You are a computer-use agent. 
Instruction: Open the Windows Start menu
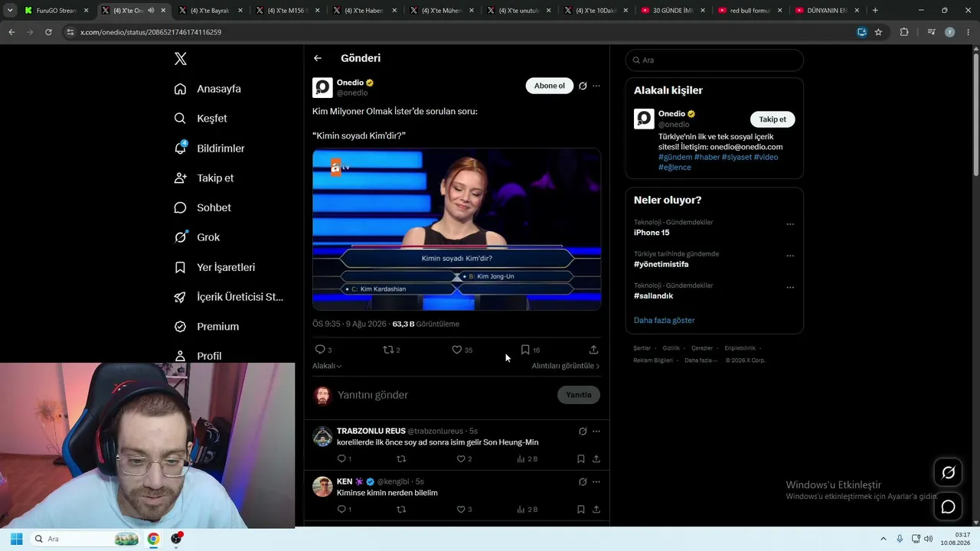(x=16, y=539)
